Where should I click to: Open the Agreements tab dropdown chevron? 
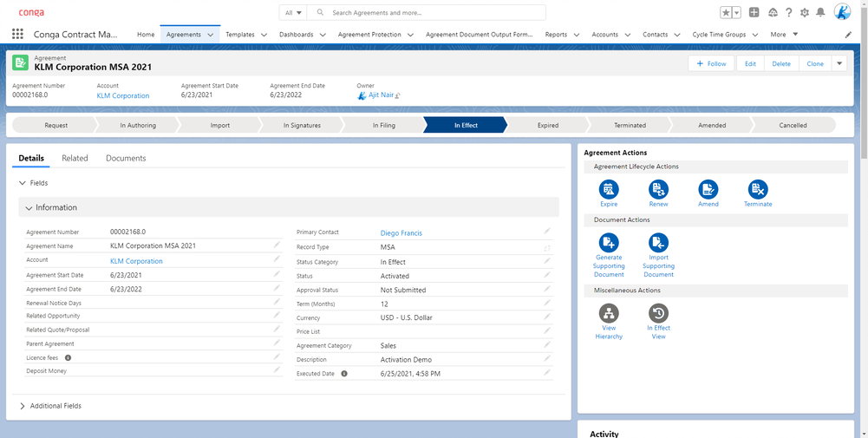click(x=211, y=35)
